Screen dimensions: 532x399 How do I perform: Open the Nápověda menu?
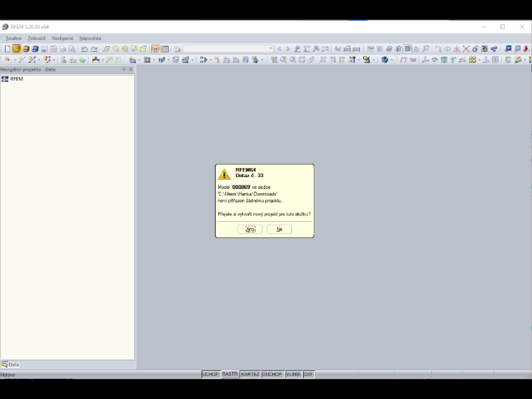pos(90,38)
